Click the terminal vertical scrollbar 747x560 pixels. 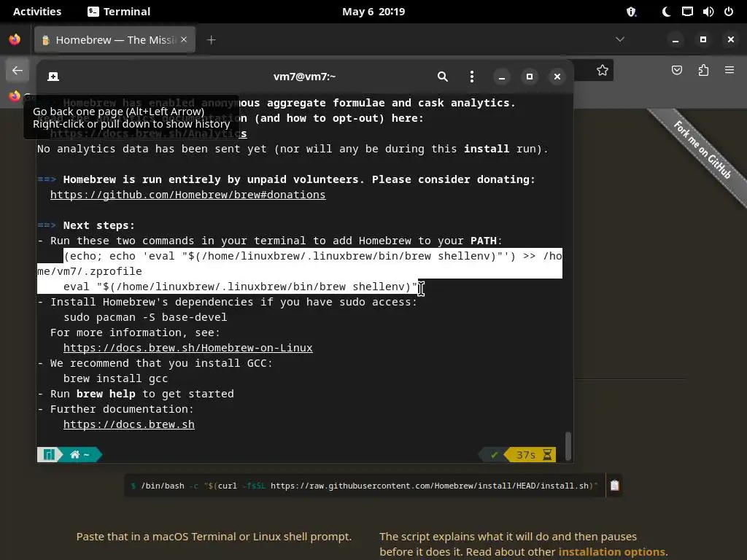(568, 446)
